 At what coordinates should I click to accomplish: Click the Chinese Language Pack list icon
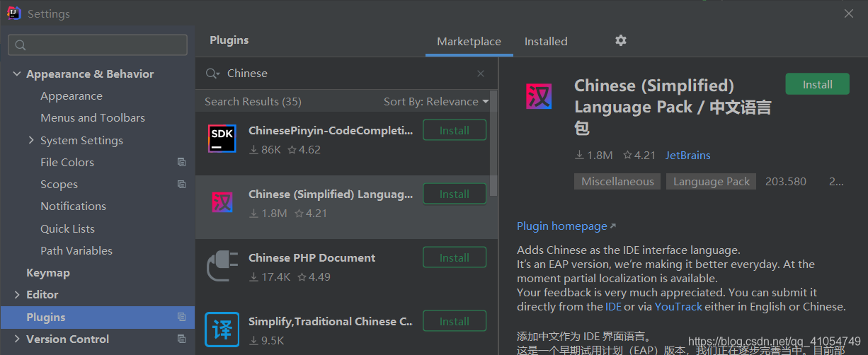[222, 203]
